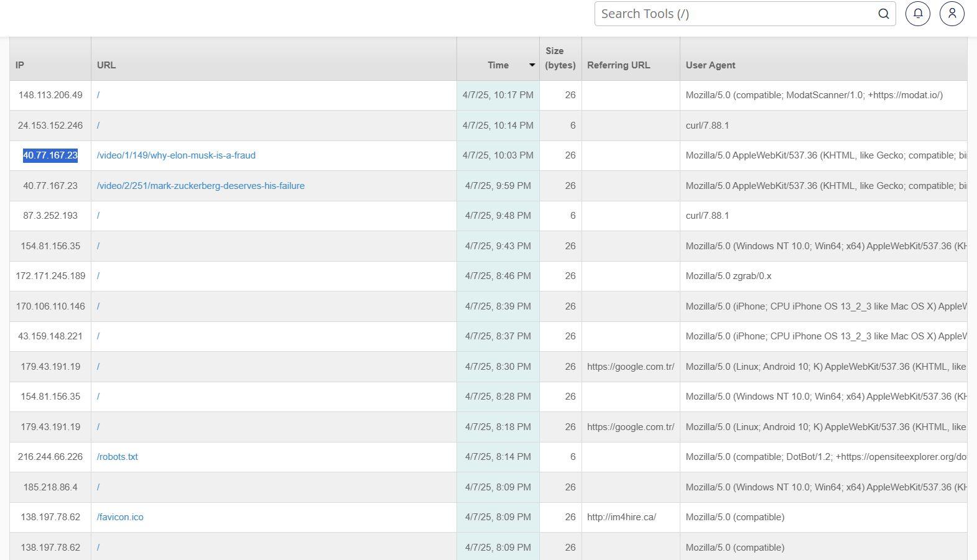Open the why-elon-musk-is-a-fraud video link
Viewport: 977px width, 560px height.
(x=176, y=155)
